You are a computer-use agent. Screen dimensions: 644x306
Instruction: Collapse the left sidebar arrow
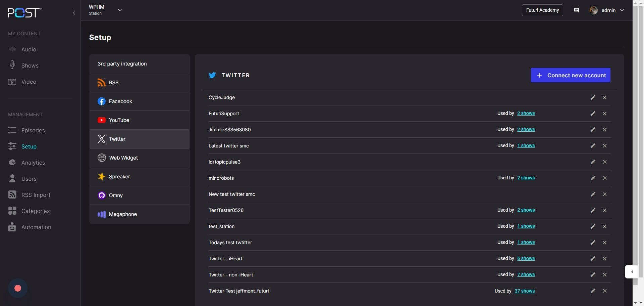(x=74, y=13)
